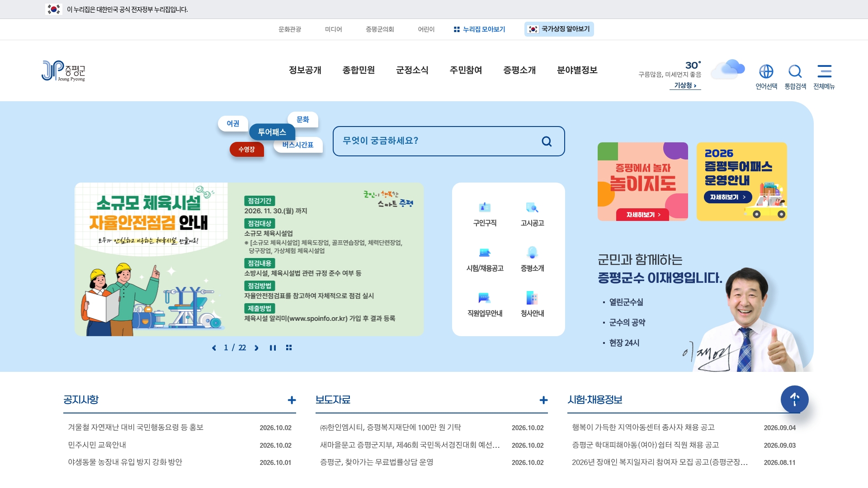Open 증평군, 찾아가는 무료법률상담 운영 article

[377, 462]
